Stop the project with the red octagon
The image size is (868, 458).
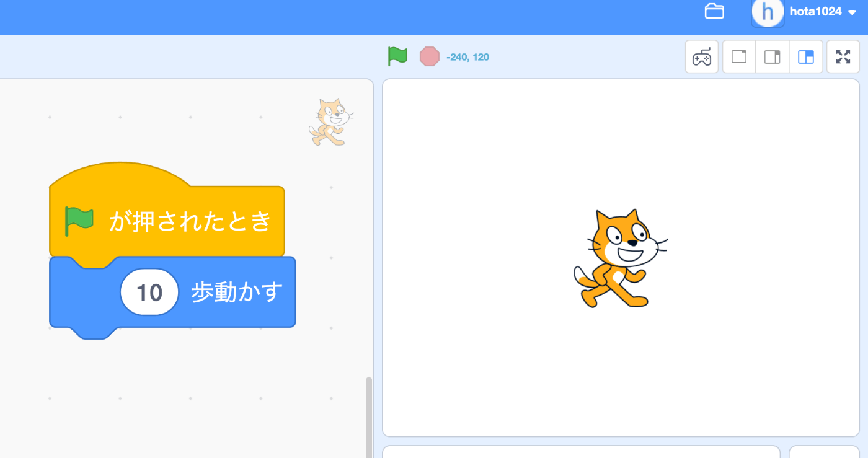tap(429, 56)
